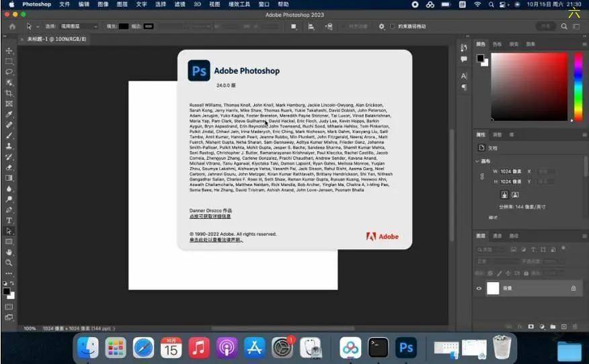The height and width of the screenshot is (364, 589).
Task: Select the Eraser tool
Action: click(9, 167)
